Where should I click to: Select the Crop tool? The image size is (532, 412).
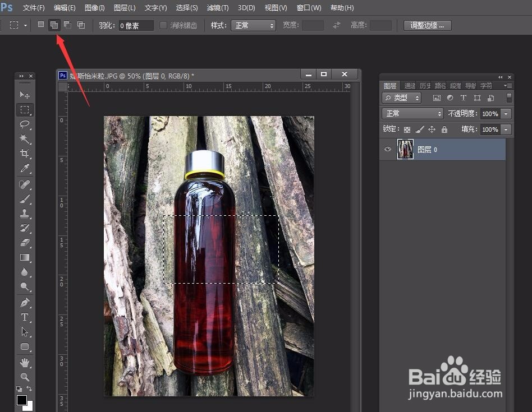point(25,154)
